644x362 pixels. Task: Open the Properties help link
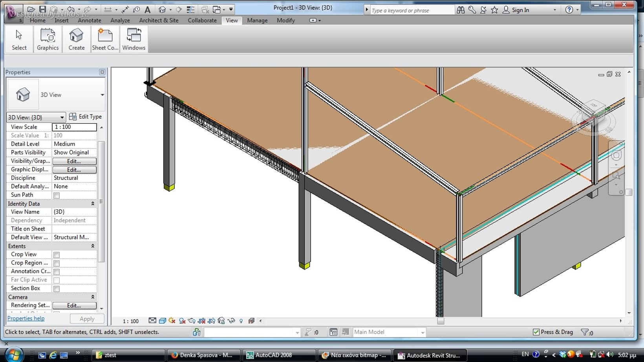tap(26, 318)
